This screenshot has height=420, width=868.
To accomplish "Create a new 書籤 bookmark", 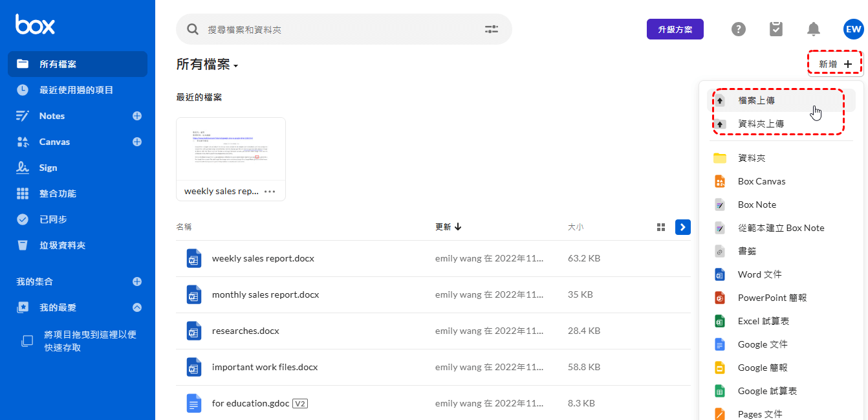I will tap(747, 251).
